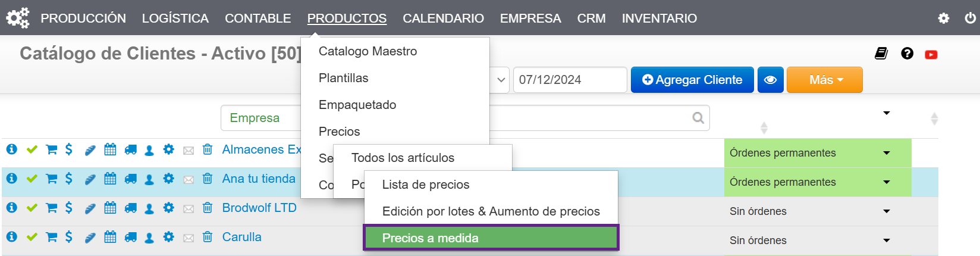Open the YouTube video tutorial icon
The image size is (980, 256).
(x=931, y=55)
